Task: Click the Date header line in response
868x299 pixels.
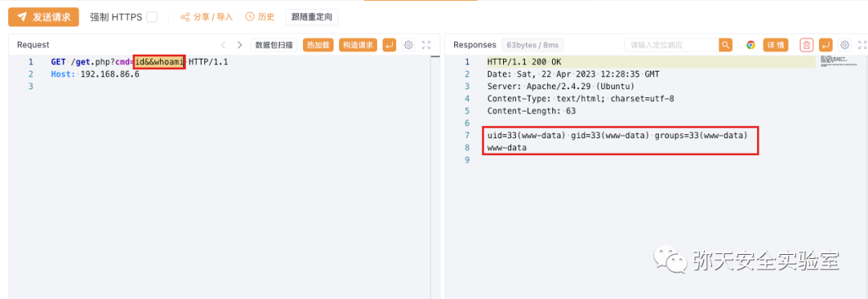Action: [573, 74]
